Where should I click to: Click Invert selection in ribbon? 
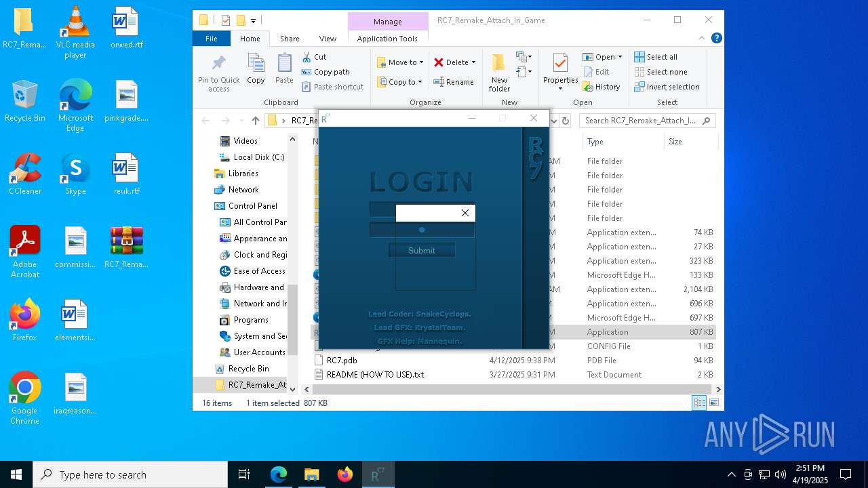coord(667,87)
